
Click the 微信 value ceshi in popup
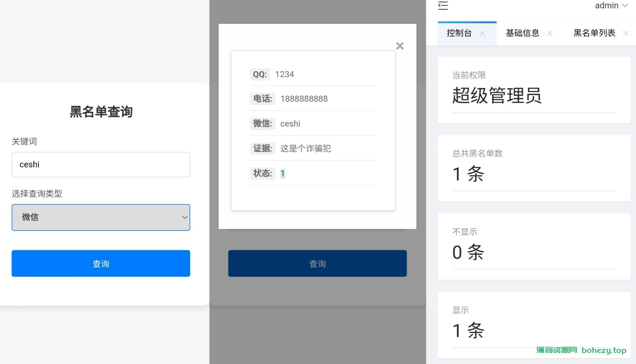coord(290,124)
